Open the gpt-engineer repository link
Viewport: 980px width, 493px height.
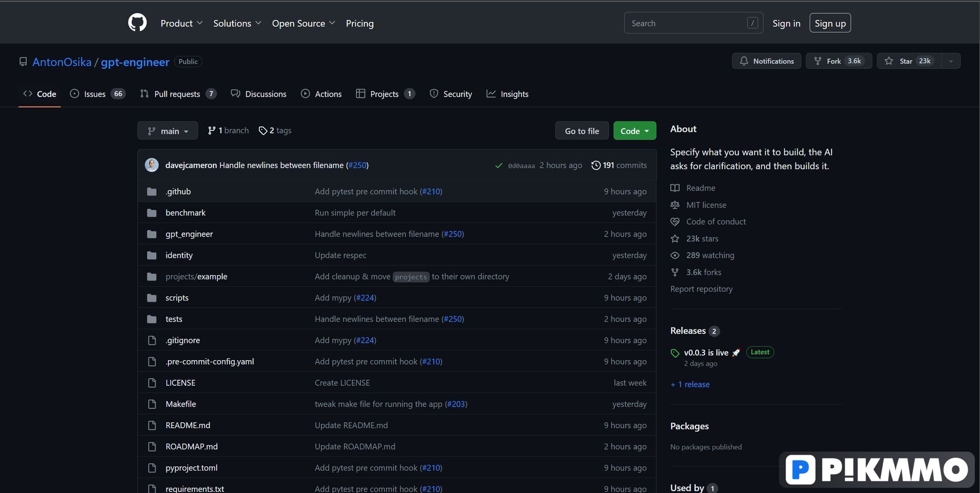pyautogui.click(x=135, y=62)
